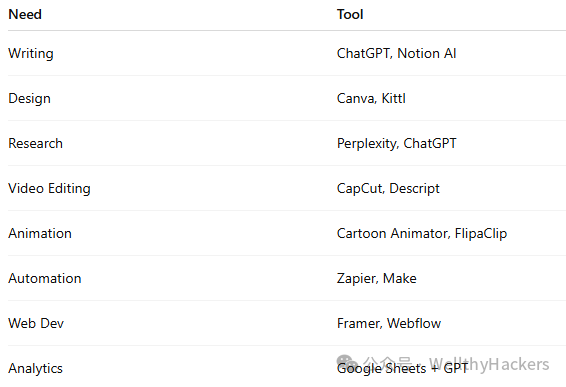Select the Need column header
The height and width of the screenshot is (387, 566).
coord(25,14)
